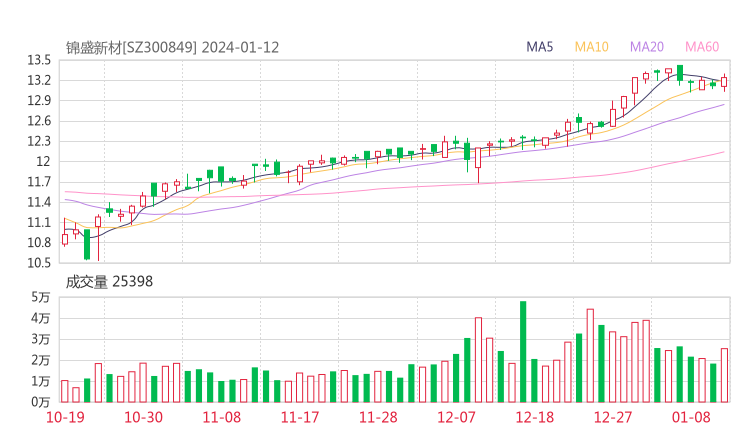Click the 10.5 price axis value
Image resolution: width=740 pixels, height=440 pixels.
point(39,263)
